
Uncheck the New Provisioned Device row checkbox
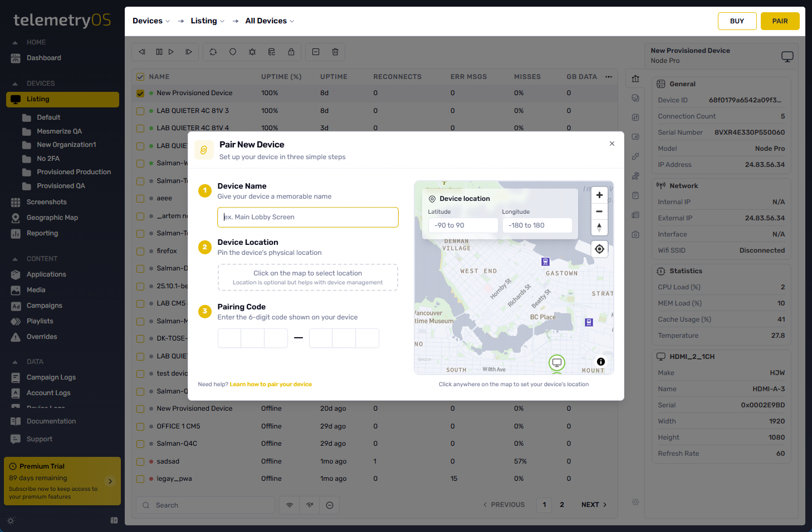[140, 93]
